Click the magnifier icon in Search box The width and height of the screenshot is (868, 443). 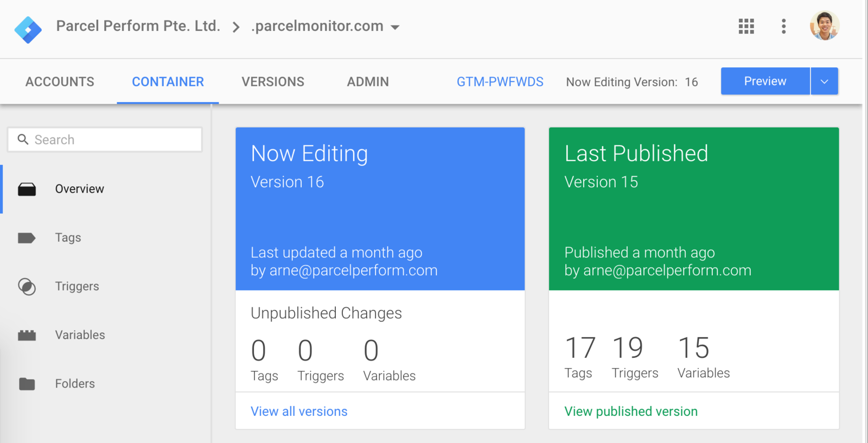pyautogui.click(x=23, y=140)
